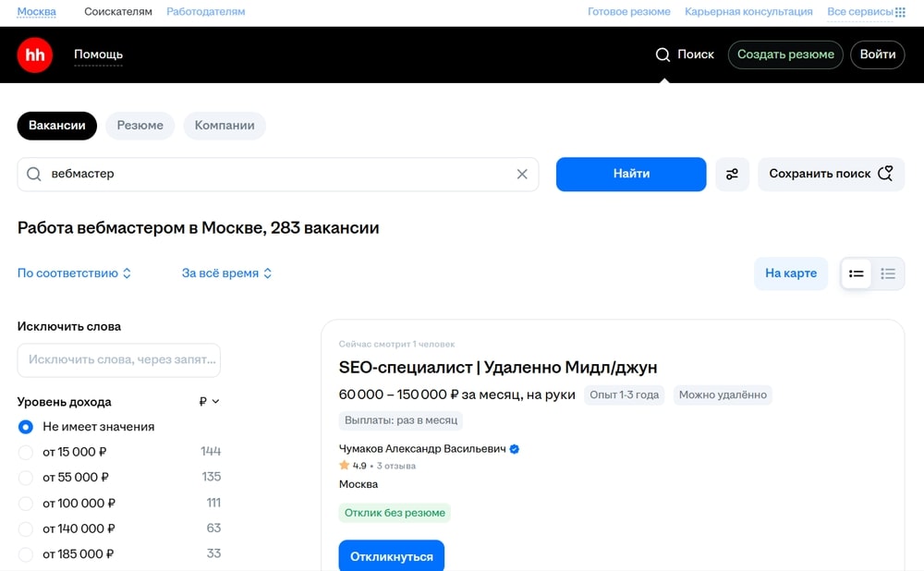This screenshot has height=571, width=924.
Task: Open За всё время period dropdown
Action: click(227, 273)
